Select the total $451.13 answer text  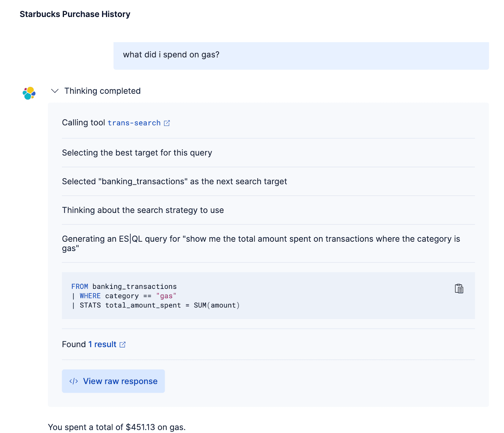(x=117, y=427)
